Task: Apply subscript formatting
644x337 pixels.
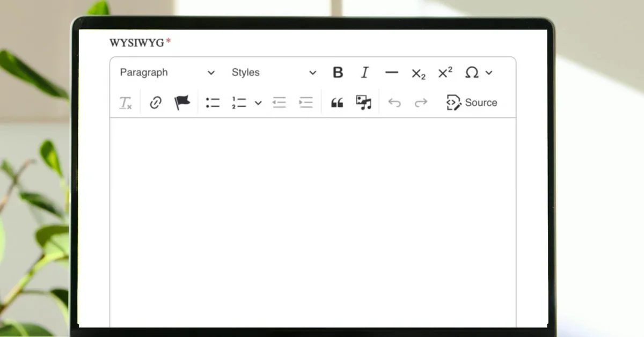Action: (x=418, y=74)
